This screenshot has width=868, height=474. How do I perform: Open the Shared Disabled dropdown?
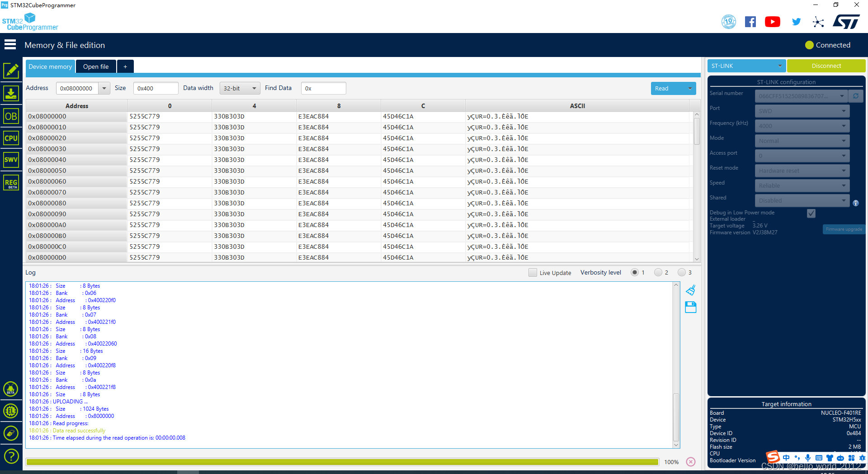coord(802,200)
